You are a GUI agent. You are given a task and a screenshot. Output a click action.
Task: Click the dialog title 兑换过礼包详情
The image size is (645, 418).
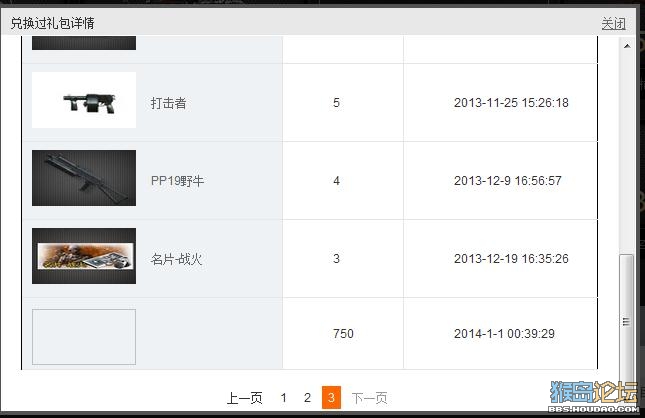(x=52, y=23)
